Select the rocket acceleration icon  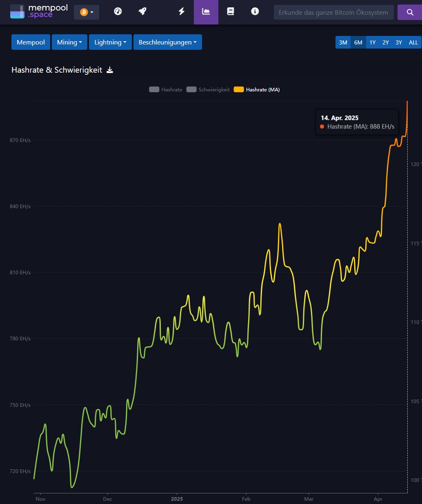click(142, 11)
